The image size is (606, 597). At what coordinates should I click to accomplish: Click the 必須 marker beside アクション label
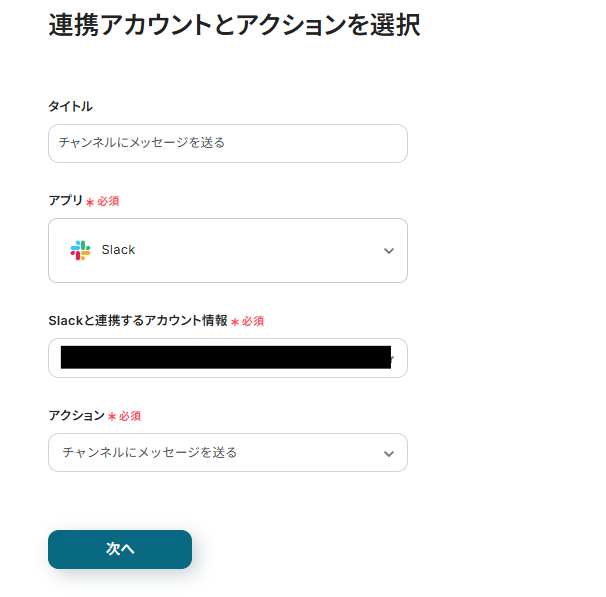point(125,416)
